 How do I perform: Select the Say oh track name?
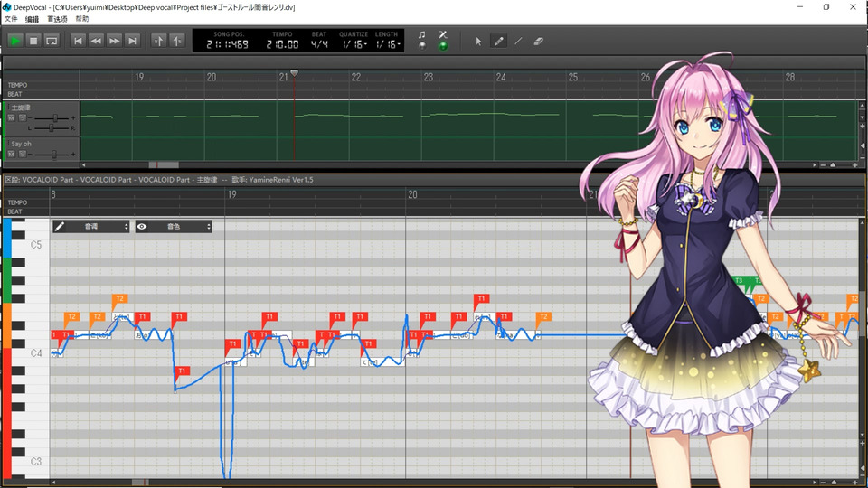click(21, 144)
